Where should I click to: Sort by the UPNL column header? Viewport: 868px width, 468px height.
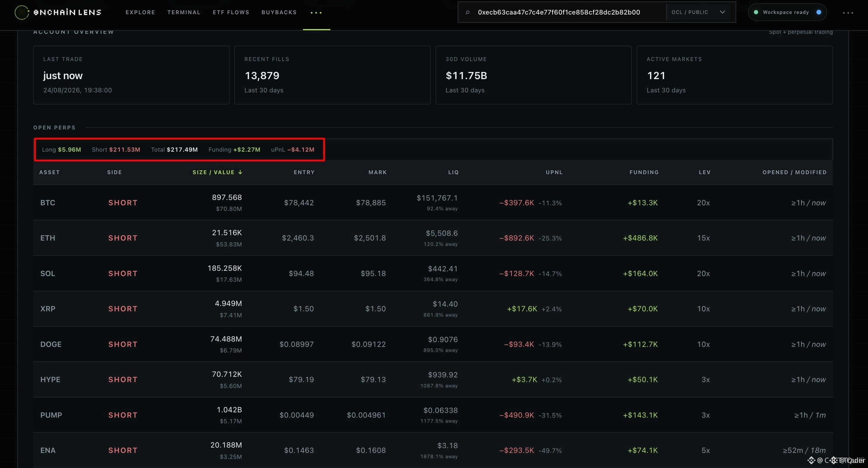click(x=554, y=172)
